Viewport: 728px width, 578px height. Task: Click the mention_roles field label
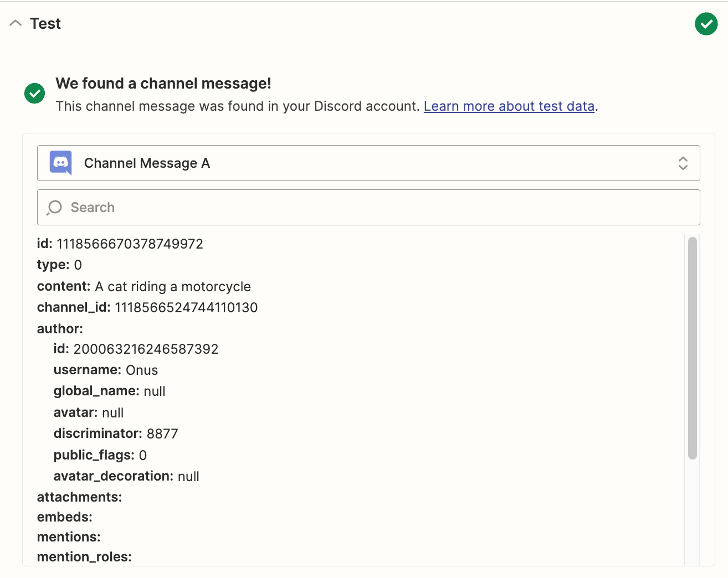(x=84, y=557)
